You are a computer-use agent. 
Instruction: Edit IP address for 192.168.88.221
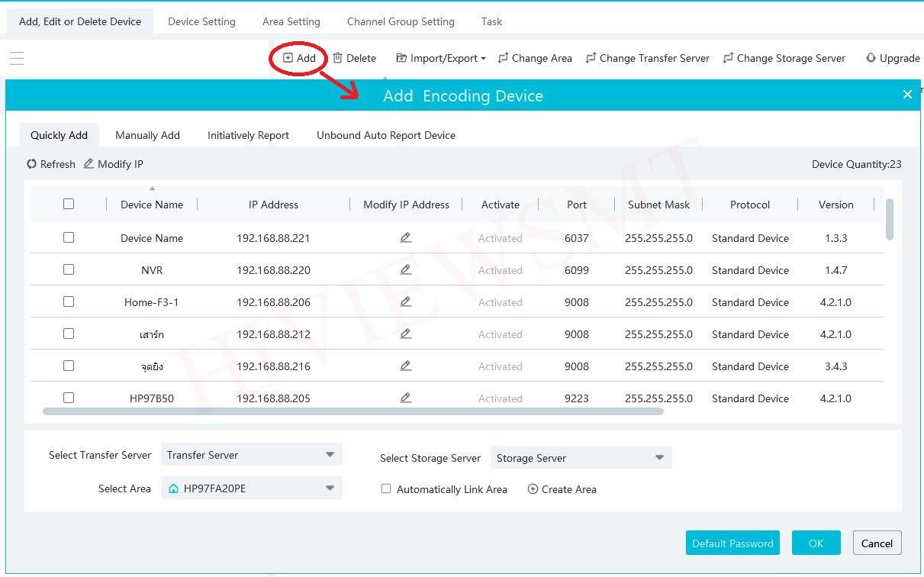pos(406,238)
